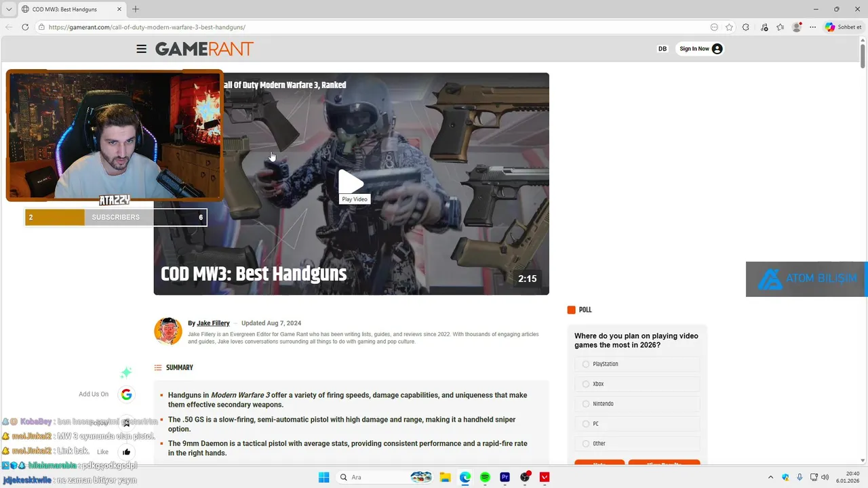Open Spotify from the taskbar

click(485, 477)
